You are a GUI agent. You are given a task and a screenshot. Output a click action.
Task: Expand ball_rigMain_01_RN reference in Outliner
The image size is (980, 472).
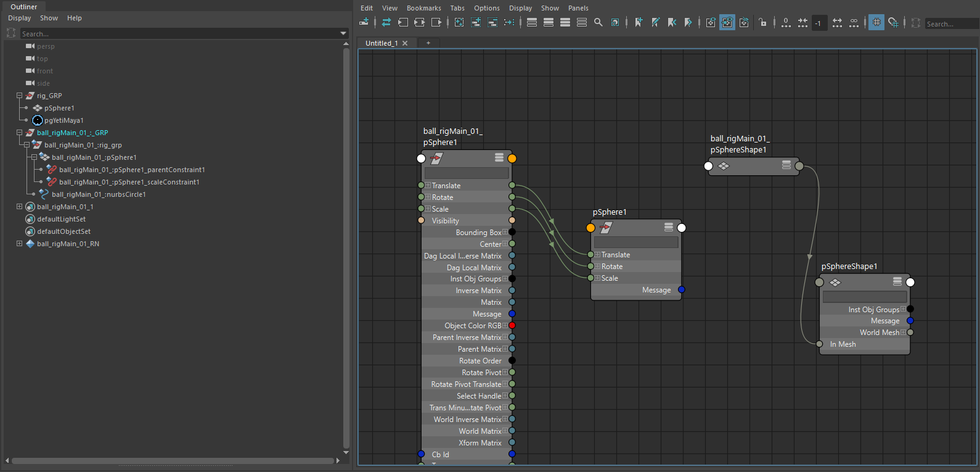click(19, 244)
